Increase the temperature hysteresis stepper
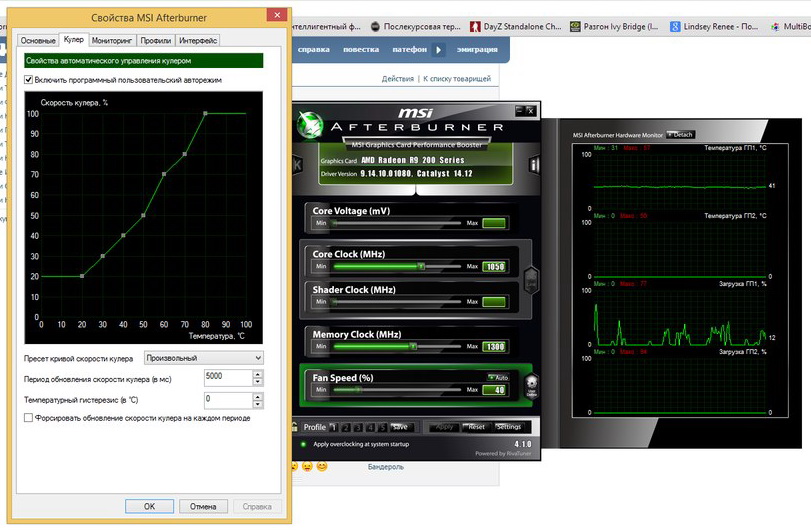Viewport: 811px width, 531px height. [258, 397]
